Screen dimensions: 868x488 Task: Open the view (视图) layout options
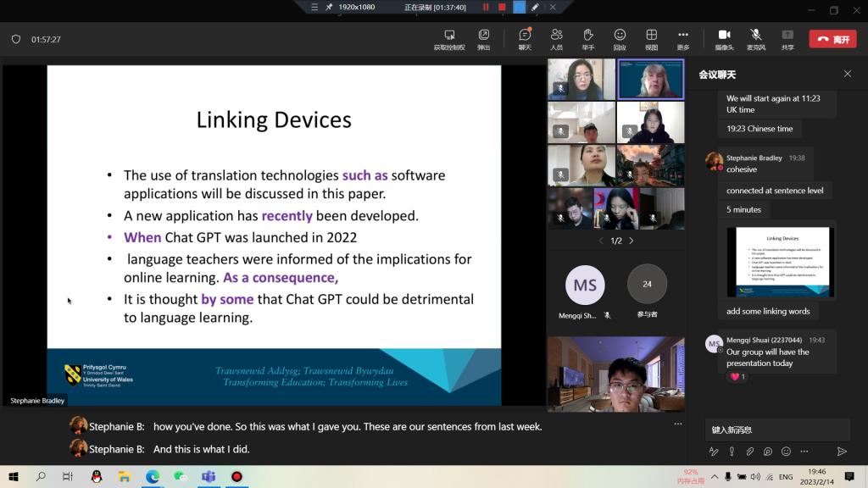click(651, 36)
